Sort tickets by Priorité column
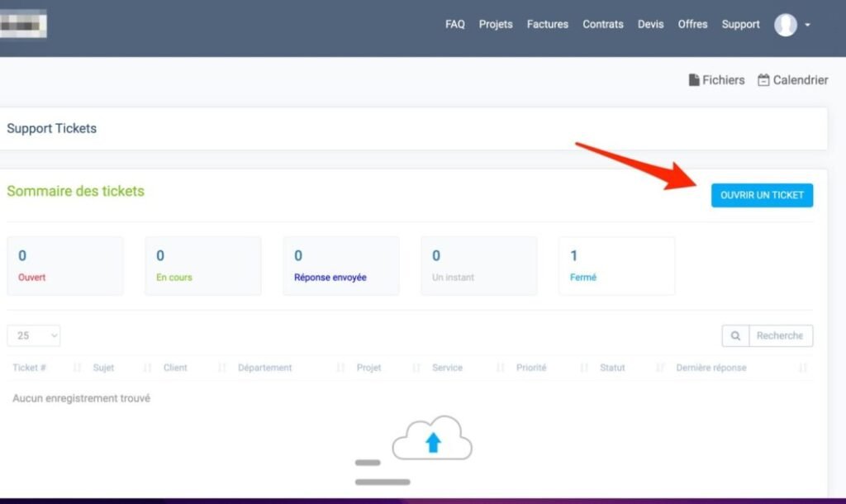 (531, 368)
